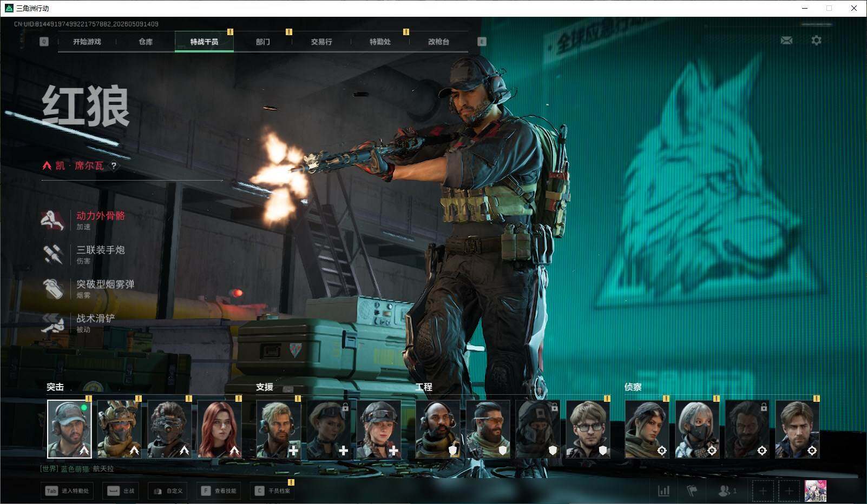Open the mail envelope icon
Screen dimensions: 867x504
[786, 41]
